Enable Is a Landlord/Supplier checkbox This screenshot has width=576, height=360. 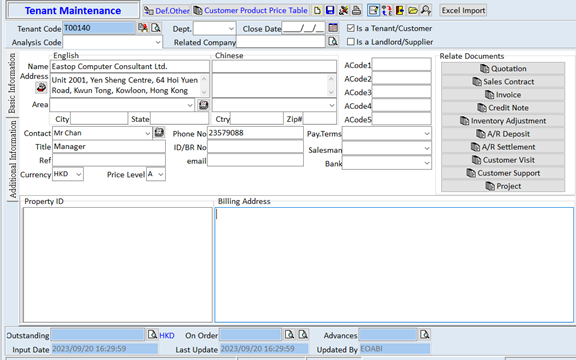tap(350, 42)
